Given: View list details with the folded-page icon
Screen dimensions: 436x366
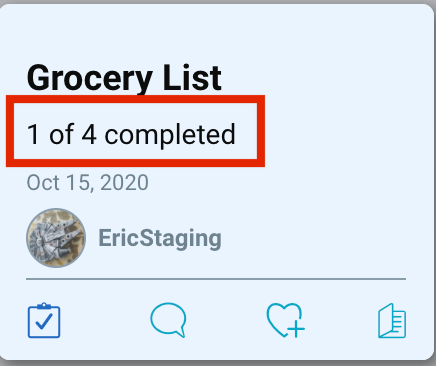Looking at the screenshot, I should 392,320.
